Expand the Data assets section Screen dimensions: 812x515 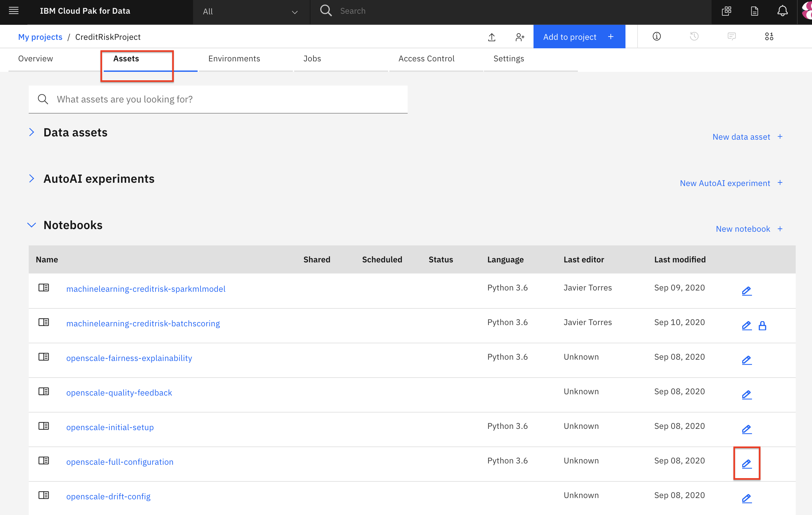[33, 132]
